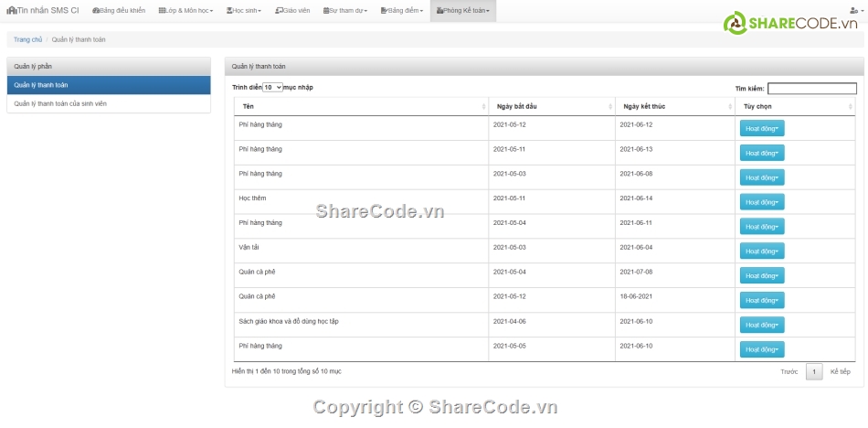Screen dimensions: 868x428
Task: Select page 1 in pagination
Action: coord(814,371)
